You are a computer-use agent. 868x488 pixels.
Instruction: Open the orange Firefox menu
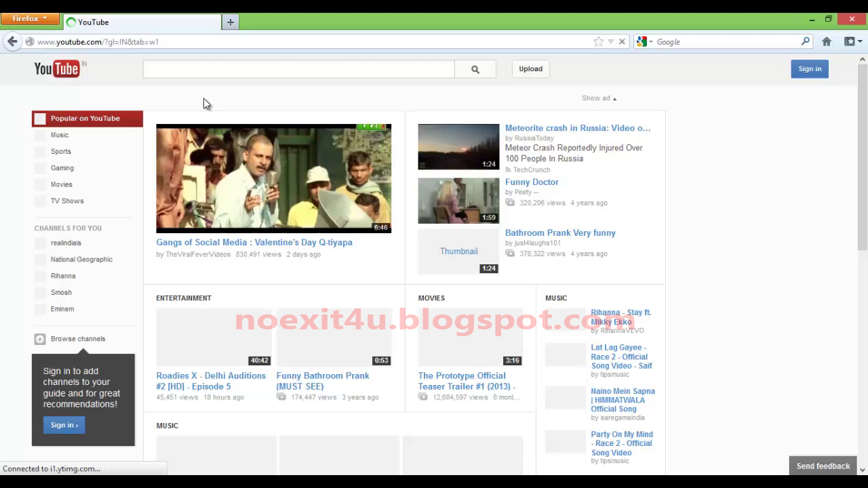(x=29, y=18)
